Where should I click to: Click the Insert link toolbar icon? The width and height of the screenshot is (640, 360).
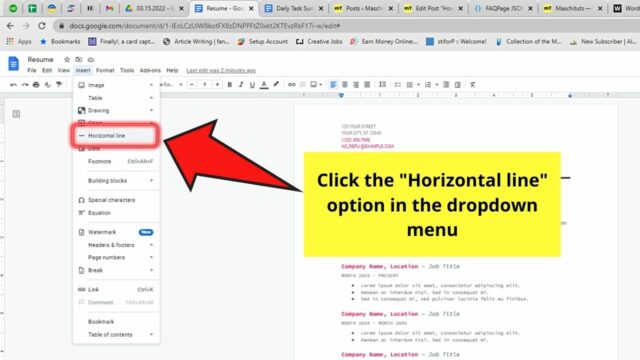[x=291, y=84]
